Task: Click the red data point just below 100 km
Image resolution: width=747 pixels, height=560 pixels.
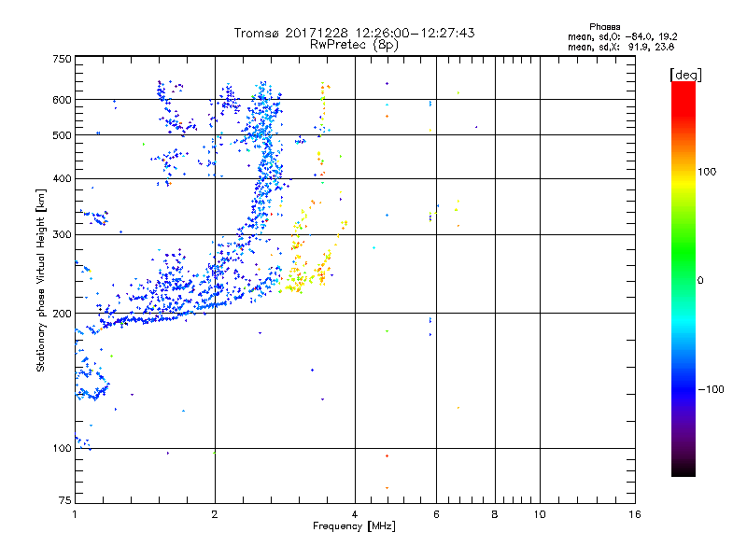Action: click(x=387, y=455)
